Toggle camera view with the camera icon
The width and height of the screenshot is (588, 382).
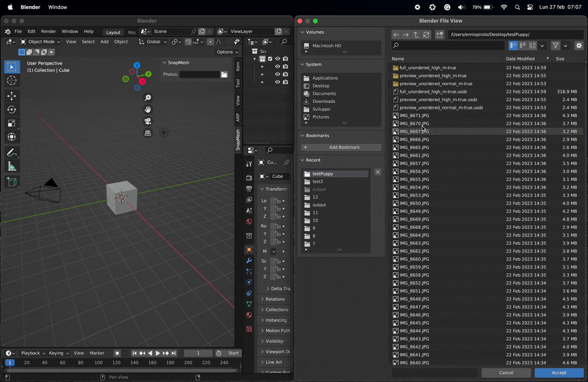[x=148, y=121]
